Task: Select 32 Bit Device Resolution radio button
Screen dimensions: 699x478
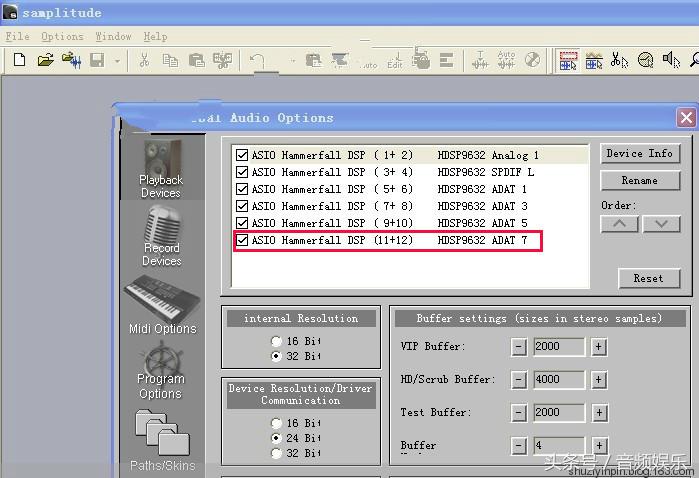Action: [276, 453]
